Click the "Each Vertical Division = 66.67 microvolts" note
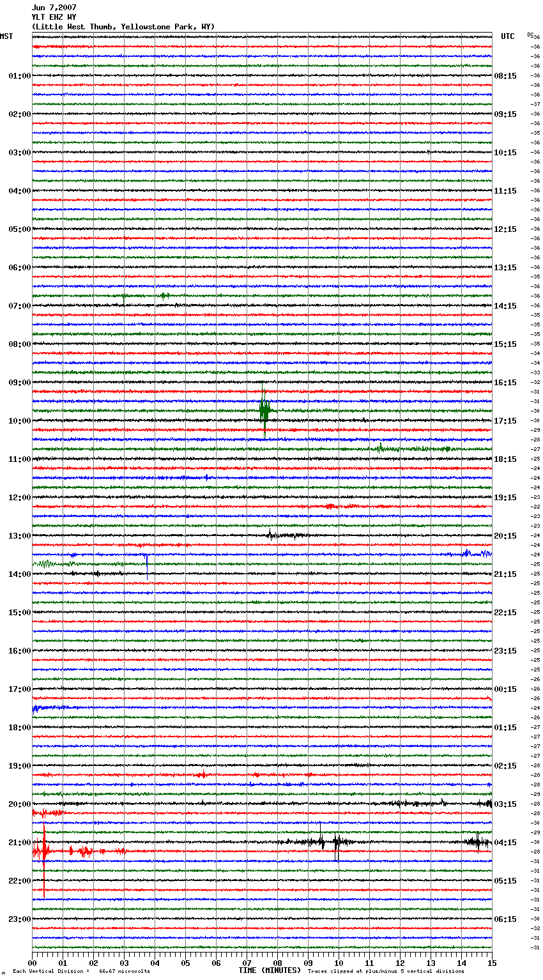Screen dimensions: 543x980 pyautogui.click(x=81, y=972)
